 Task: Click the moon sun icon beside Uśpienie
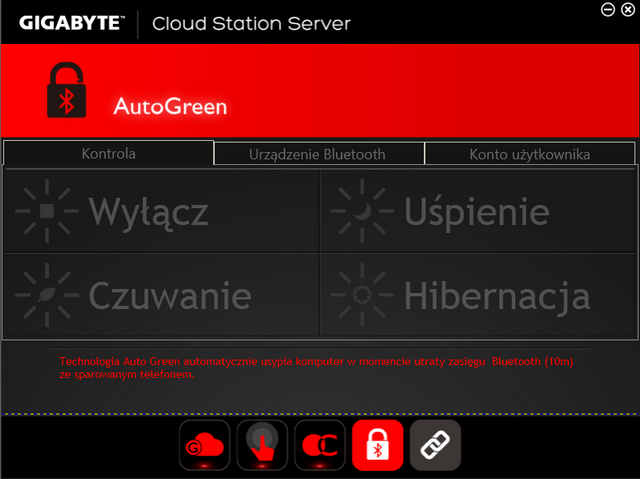(362, 211)
